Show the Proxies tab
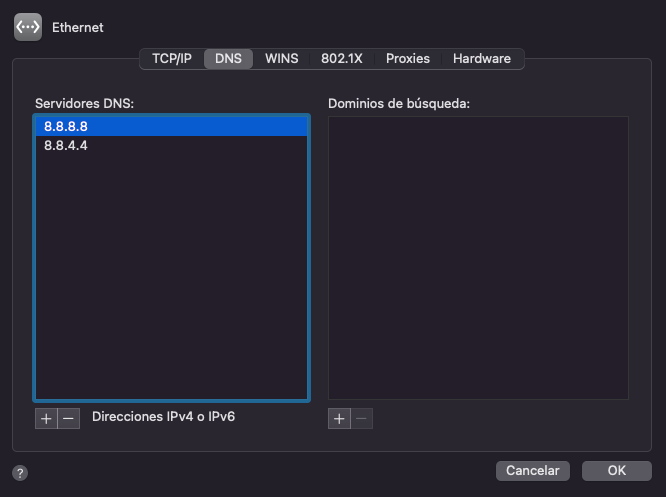The image size is (666, 497). point(408,59)
